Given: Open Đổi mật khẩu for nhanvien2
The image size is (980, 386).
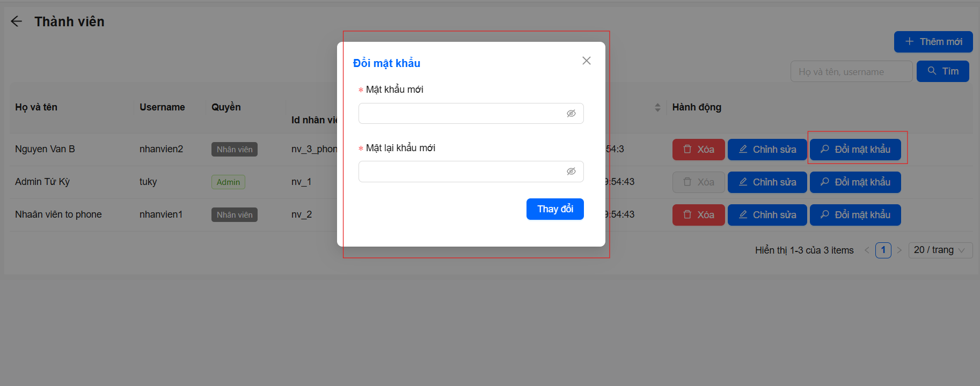Looking at the screenshot, I should click(855, 150).
